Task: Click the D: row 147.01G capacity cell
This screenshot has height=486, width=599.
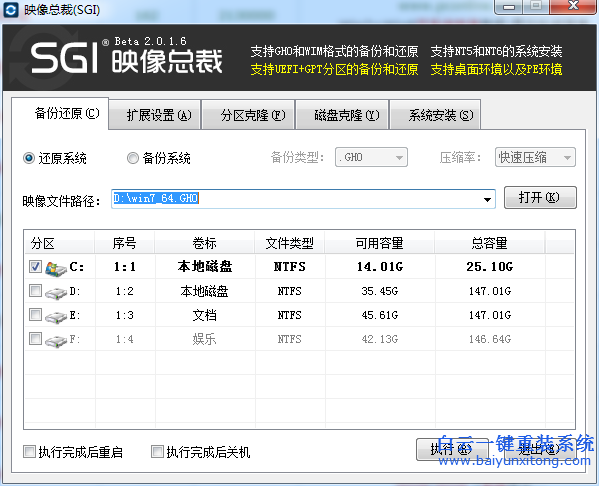Action: tap(490, 291)
